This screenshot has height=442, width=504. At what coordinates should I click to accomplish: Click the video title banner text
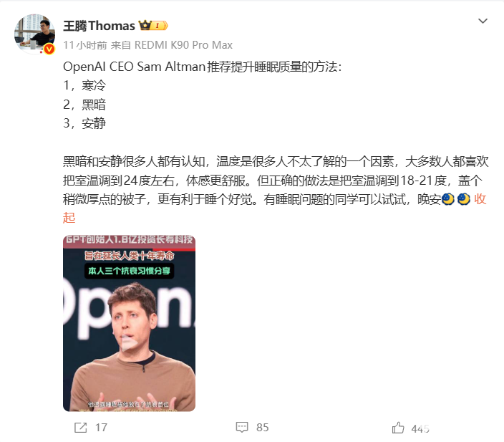tap(129, 240)
